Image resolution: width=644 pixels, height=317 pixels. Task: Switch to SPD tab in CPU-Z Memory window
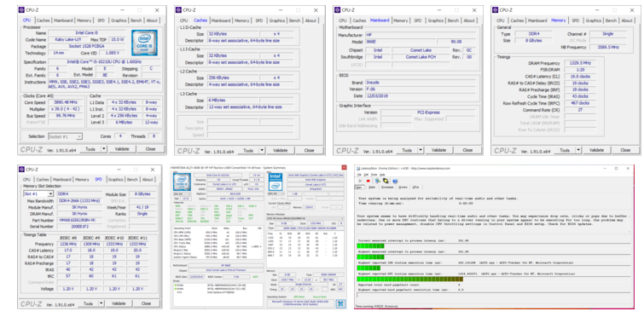click(576, 20)
